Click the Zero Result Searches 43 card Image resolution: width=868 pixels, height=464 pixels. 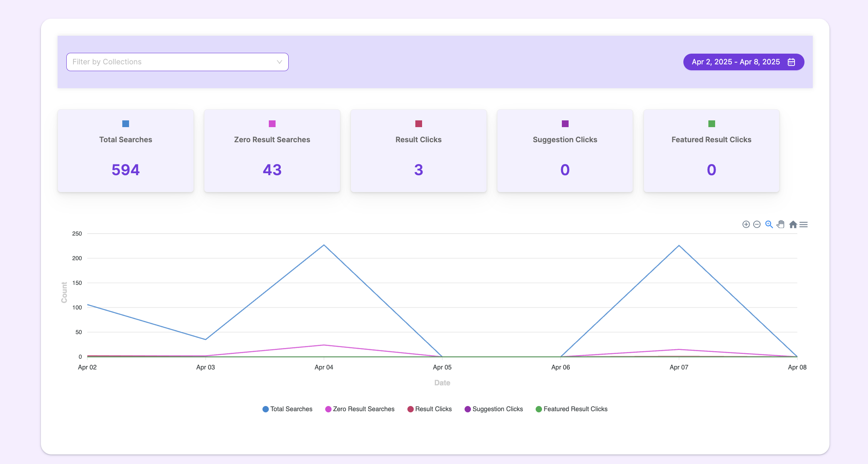tap(272, 159)
